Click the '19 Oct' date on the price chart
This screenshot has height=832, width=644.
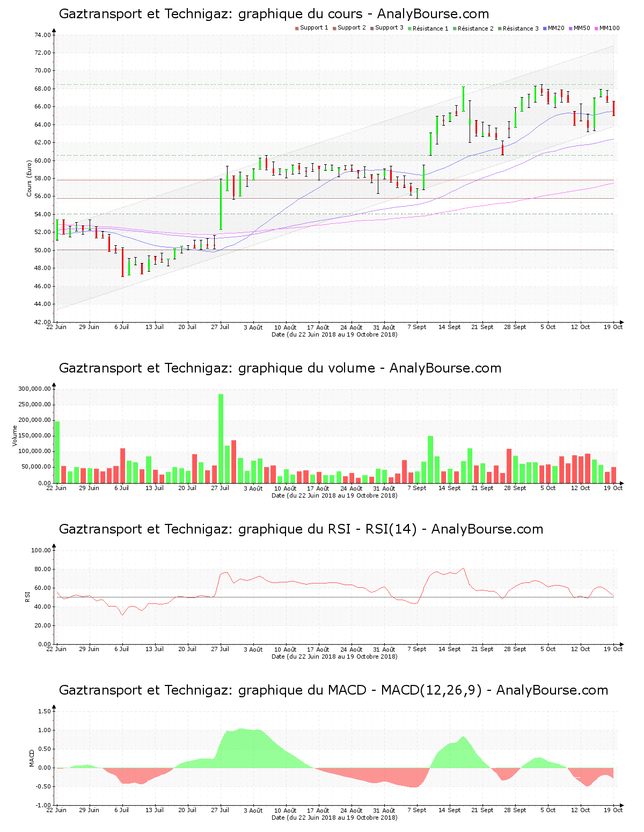click(x=613, y=327)
